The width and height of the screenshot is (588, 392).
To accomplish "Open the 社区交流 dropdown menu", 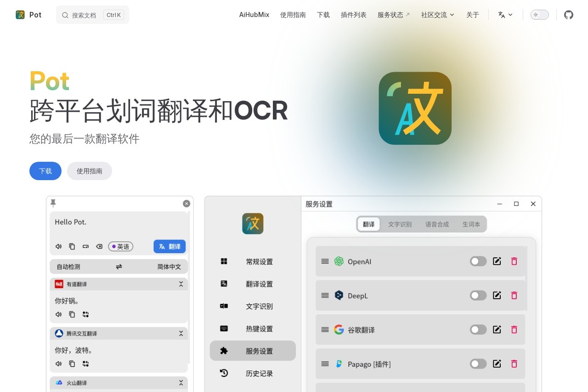I will click(x=438, y=15).
